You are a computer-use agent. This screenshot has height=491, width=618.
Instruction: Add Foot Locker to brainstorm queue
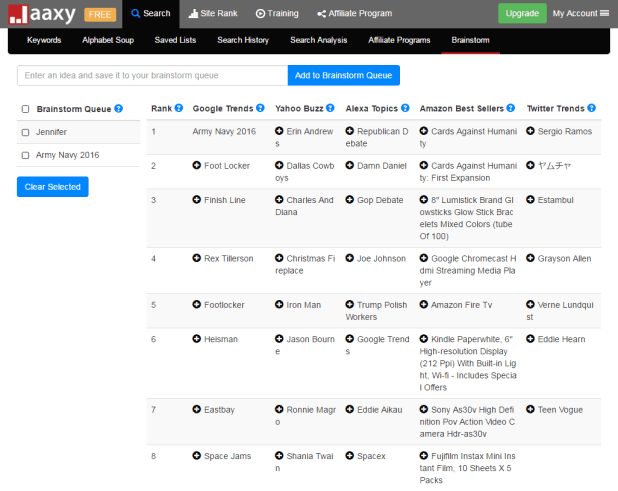point(196,166)
